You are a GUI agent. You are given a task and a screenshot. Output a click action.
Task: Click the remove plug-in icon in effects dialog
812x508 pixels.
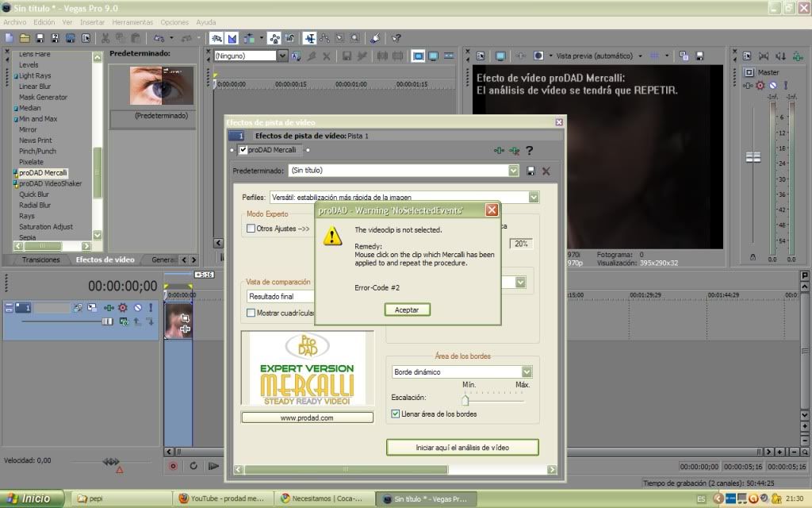pos(514,151)
